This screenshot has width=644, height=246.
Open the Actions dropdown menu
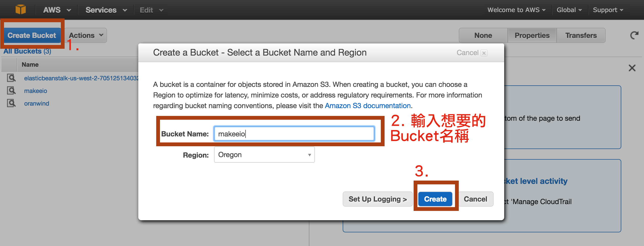(86, 35)
